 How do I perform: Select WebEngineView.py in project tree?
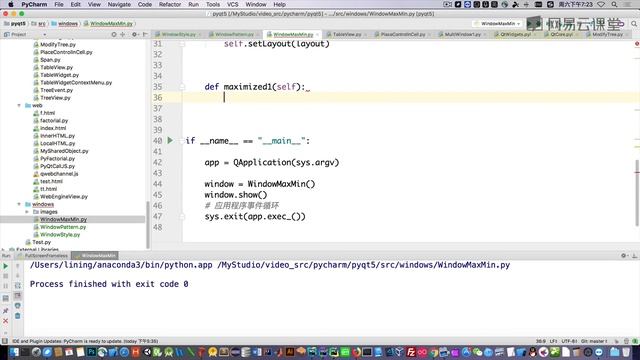[x=64, y=197]
